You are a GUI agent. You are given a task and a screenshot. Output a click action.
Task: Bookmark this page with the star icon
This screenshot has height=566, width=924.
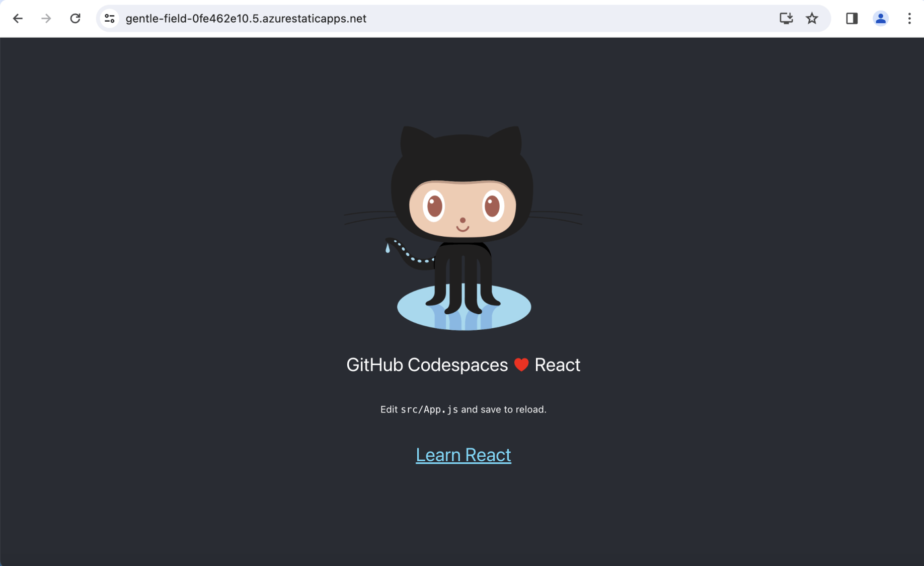click(x=812, y=19)
